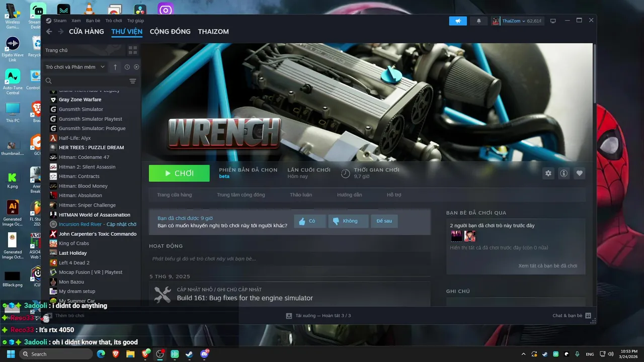The image size is (644, 362).
Task: Open the Xem menu
Action: 76,21
